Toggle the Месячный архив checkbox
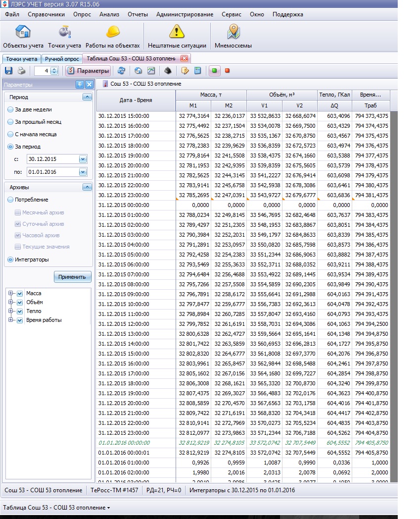Viewport: 420px width, 519px height. (x=18, y=212)
